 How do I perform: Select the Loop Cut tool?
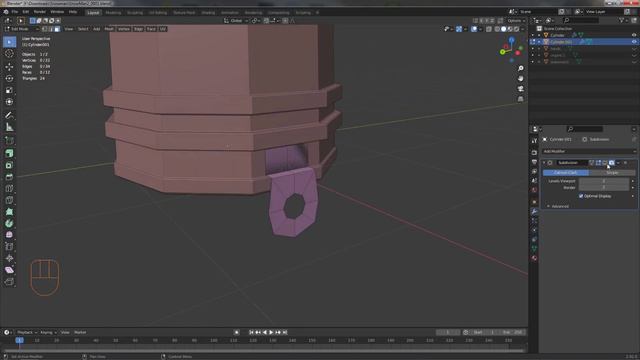point(9,189)
